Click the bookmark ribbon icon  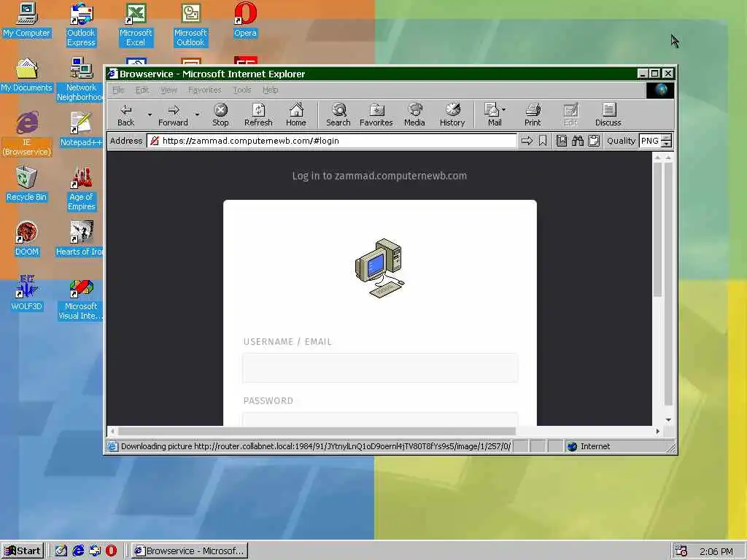(543, 141)
